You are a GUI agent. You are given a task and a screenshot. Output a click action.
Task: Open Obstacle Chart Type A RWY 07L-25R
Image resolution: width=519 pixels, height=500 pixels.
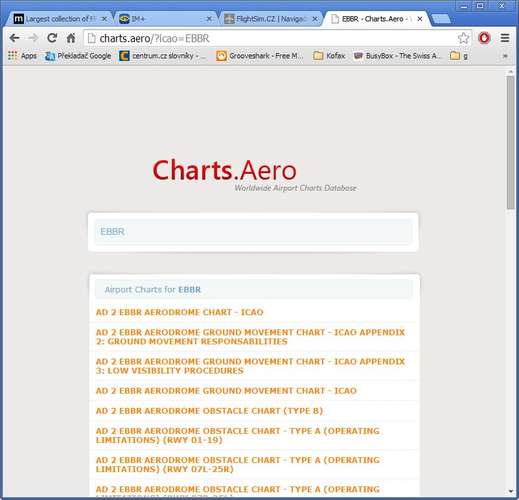[x=238, y=464]
